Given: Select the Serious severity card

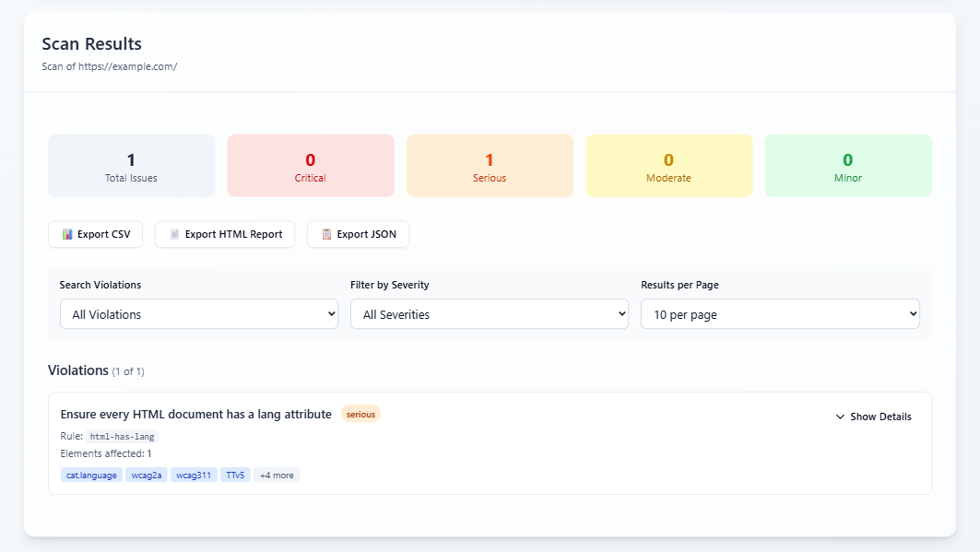Looking at the screenshot, I should click(x=490, y=166).
